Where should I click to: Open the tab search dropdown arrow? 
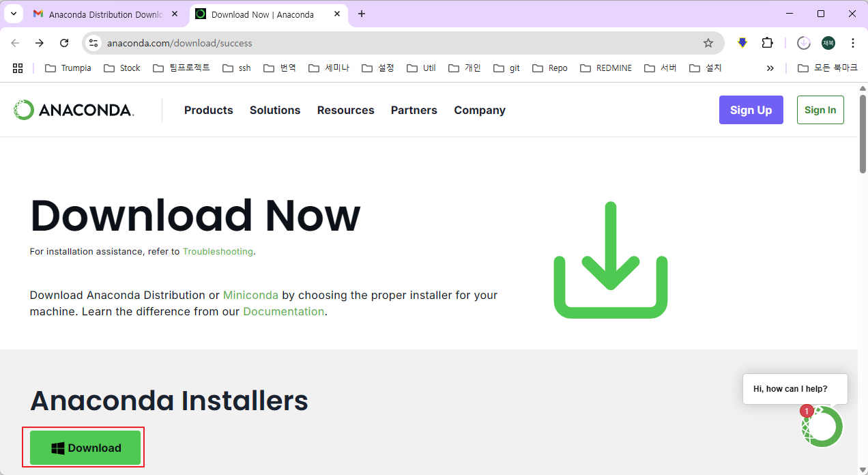(x=13, y=14)
